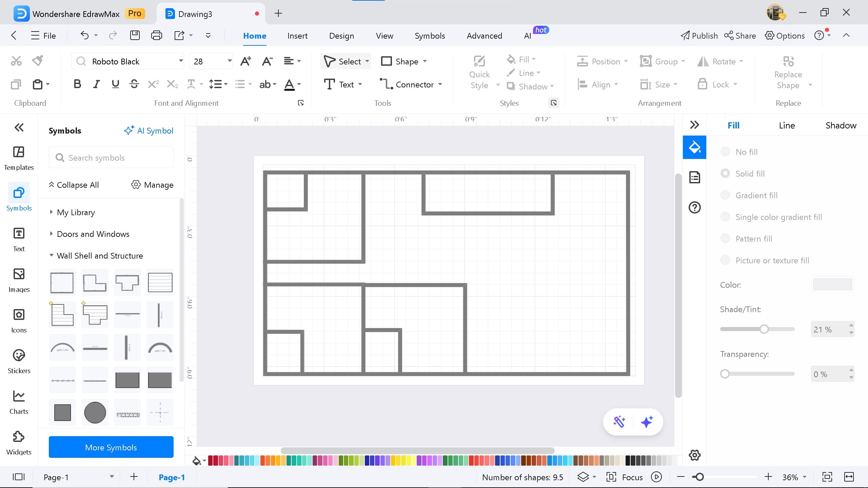Viewport: 868px width, 488px height.
Task: Click the AI sparkle assistant button
Action: click(x=647, y=422)
